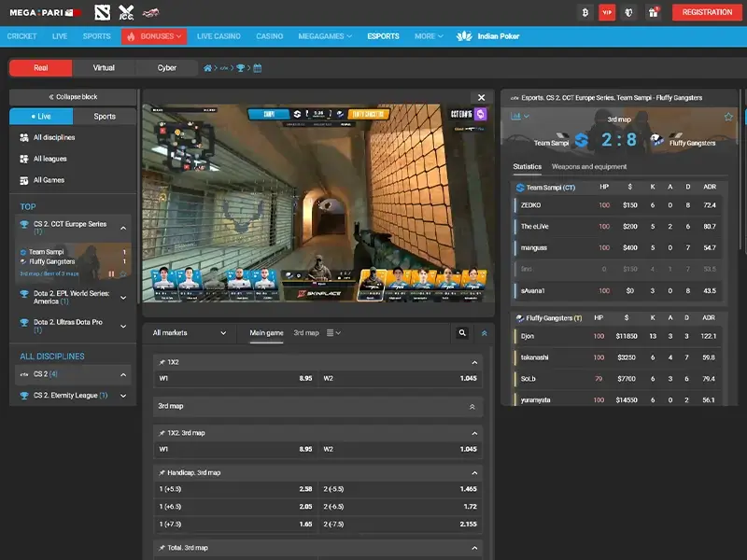Open the Live Casino menu

[218, 36]
